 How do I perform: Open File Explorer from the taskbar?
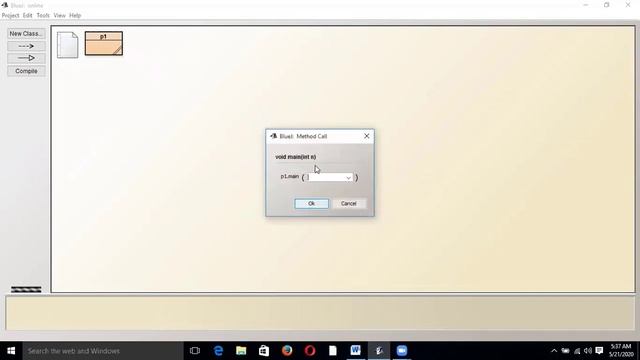tap(241, 351)
